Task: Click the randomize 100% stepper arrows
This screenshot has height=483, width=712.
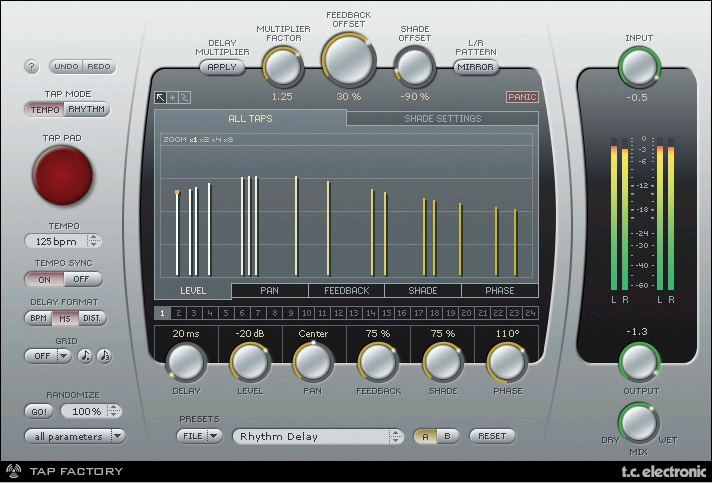Action: pos(114,411)
